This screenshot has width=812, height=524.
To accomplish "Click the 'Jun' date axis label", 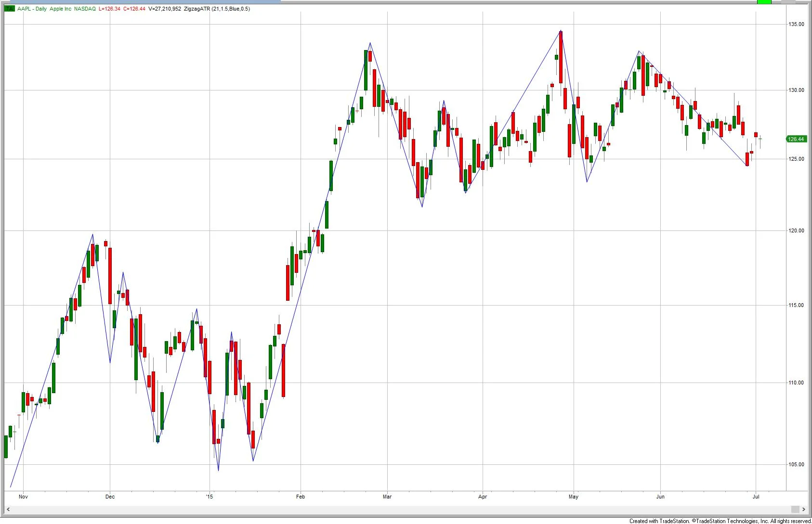I will pyautogui.click(x=660, y=497).
